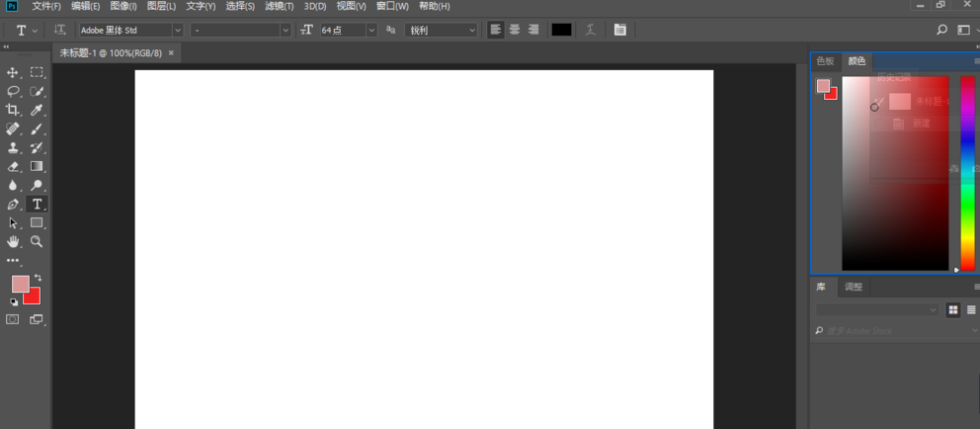
Task: Switch to the 调整 panel tab
Action: click(x=854, y=287)
